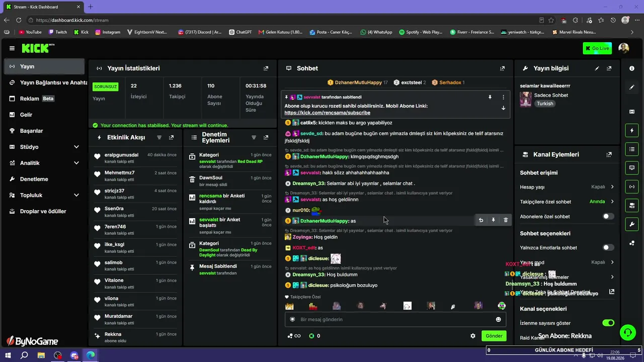This screenshot has width=644, height=362.
Task: Pop out the Denetim Eylemleri panel
Action: 266,137
